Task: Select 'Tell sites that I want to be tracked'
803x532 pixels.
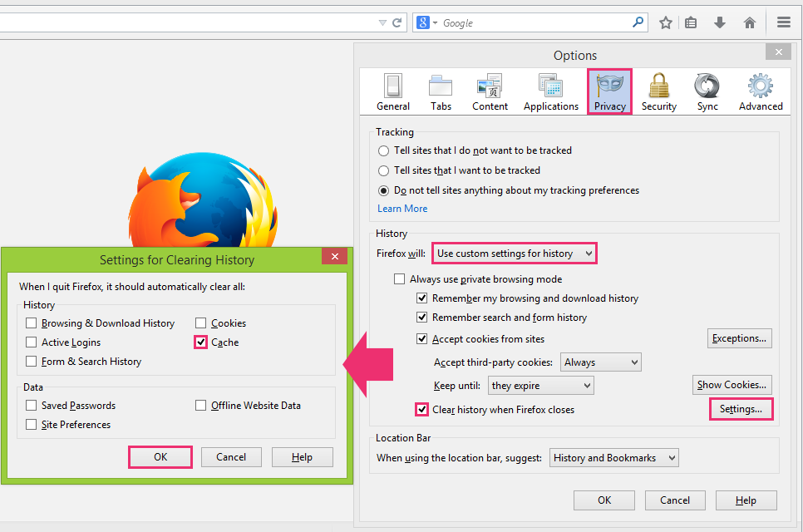Action: click(x=459, y=170)
